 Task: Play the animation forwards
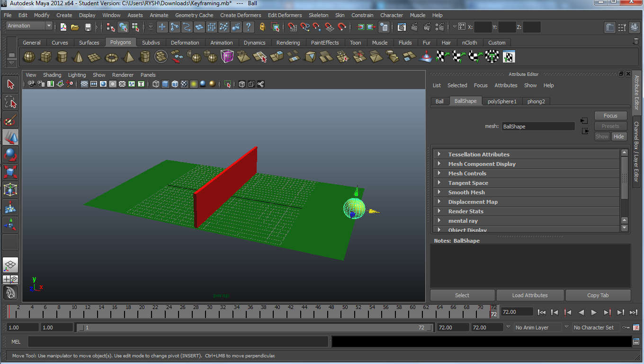594,312
